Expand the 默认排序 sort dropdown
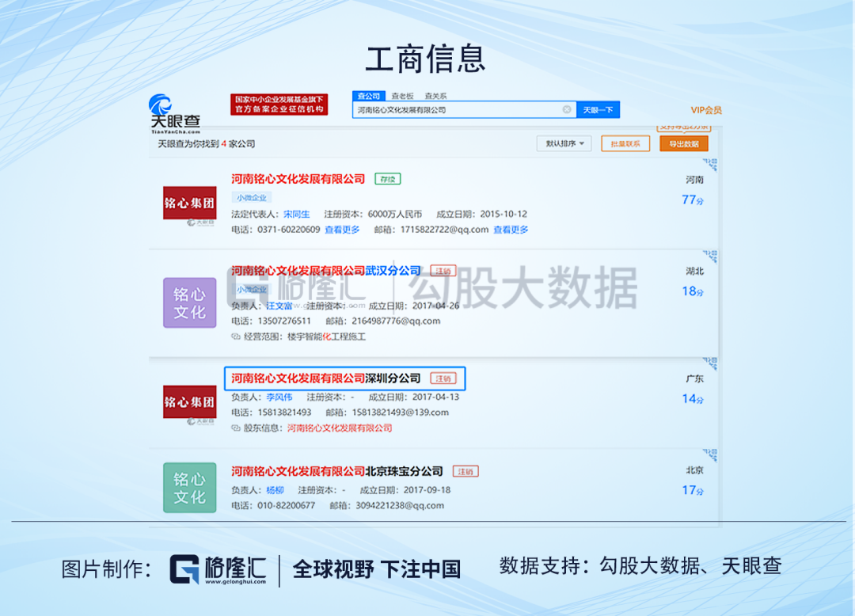855x616 pixels. (x=564, y=143)
